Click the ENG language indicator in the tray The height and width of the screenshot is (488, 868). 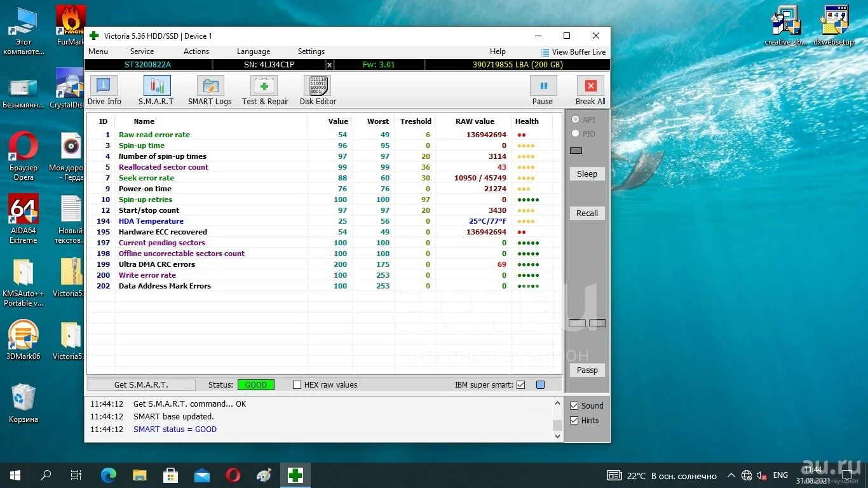(780, 475)
